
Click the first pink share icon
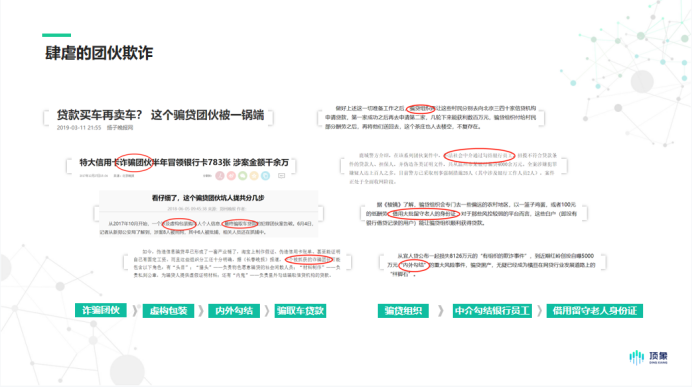pos(220,176)
